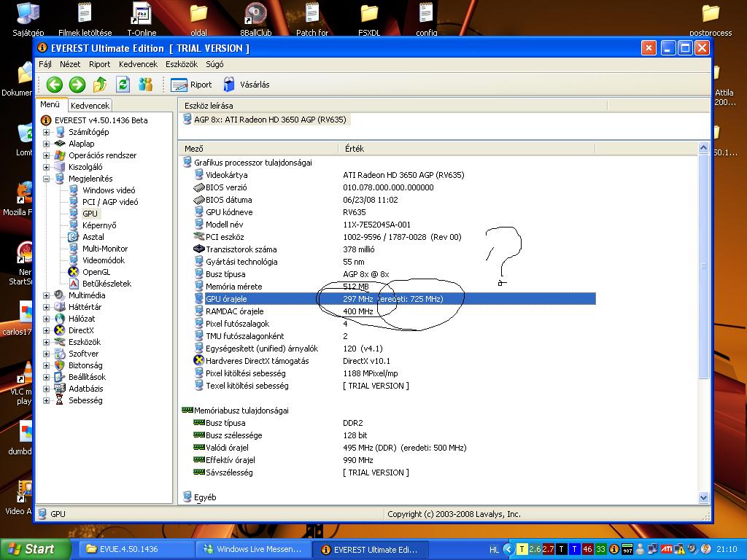The width and height of the screenshot is (747, 560).
Task: Click the Szoftver tree icon
Action: [60, 354]
